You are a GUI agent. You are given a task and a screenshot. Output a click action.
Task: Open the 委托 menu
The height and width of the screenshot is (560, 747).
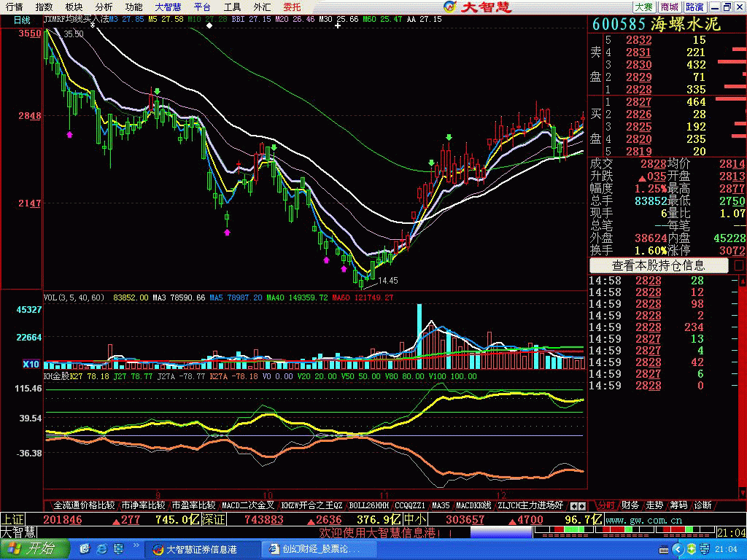coord(292,7)
